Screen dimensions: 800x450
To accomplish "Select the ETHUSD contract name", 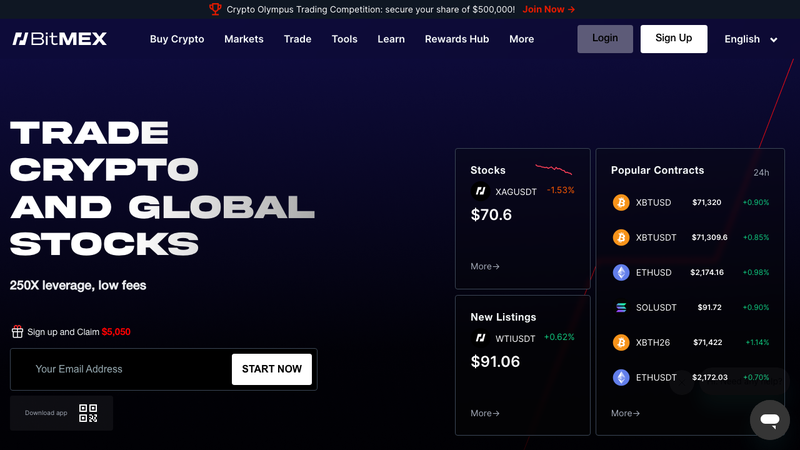I will point(653,272).
